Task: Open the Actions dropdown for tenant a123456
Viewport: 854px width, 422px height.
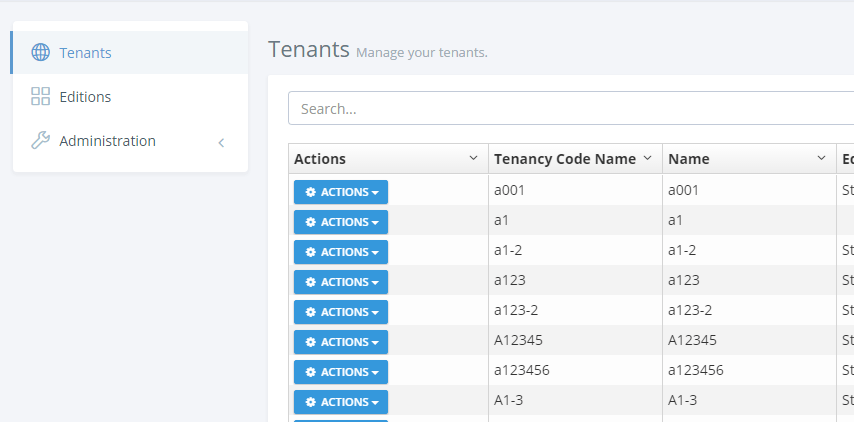Action: pos(341,371)
